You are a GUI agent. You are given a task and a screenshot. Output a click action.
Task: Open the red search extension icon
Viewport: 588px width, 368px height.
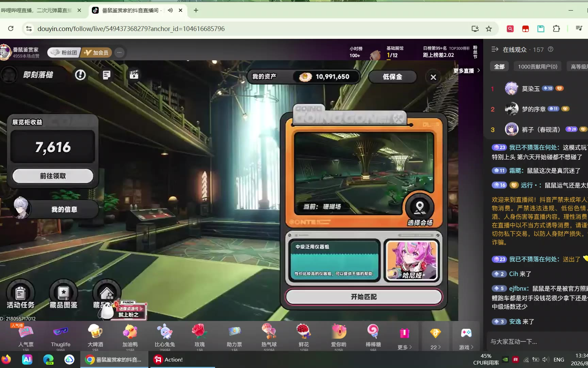coord(510,29)
